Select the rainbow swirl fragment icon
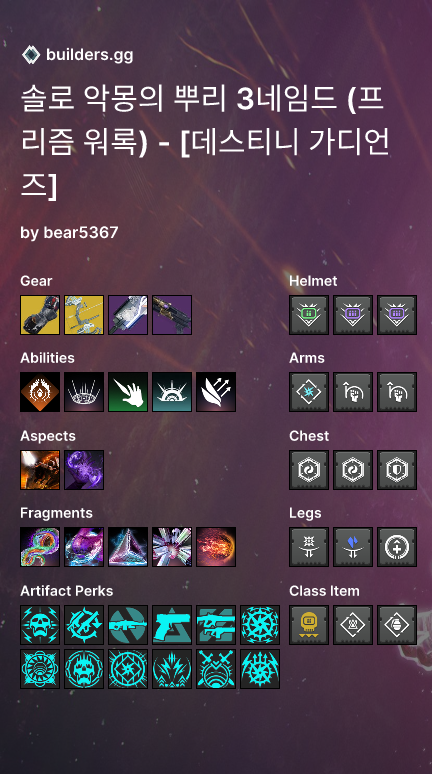This screenshot has height=774, width=432. pos(40,547)
